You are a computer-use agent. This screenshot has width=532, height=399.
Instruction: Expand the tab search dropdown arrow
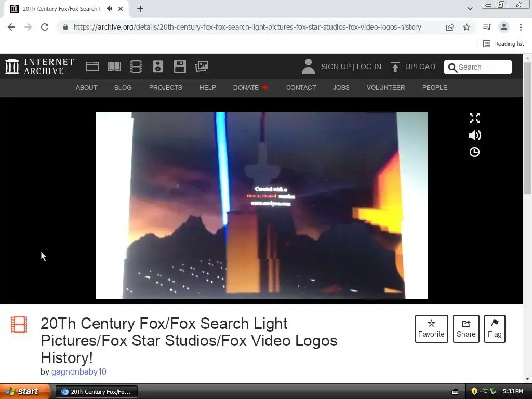pyautogui.click(x=470, y=9)
